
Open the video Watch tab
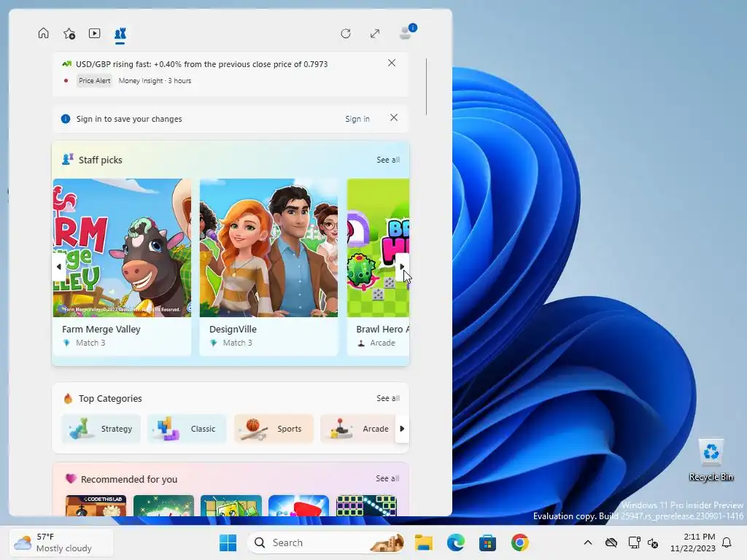click(94, 34)
